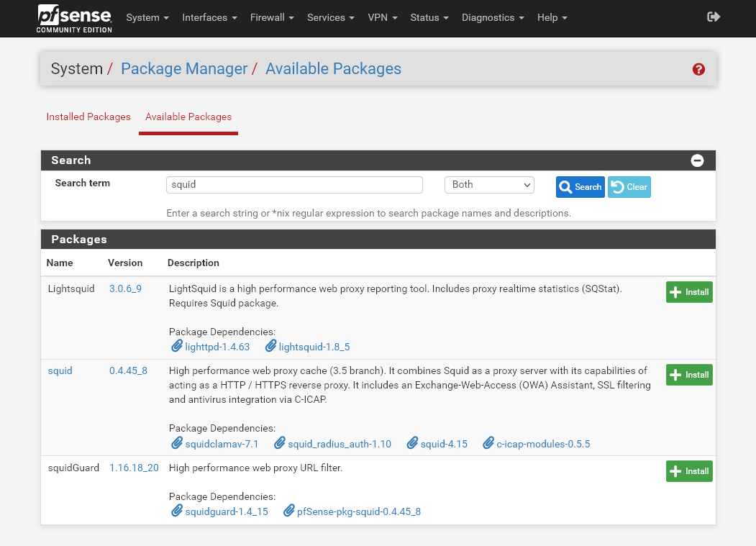Click paperclip icon beside squid_radius_auth-1.10
The height and width of the screenshot is (546, 756).
pyautogui.click(x=279, y=444)
